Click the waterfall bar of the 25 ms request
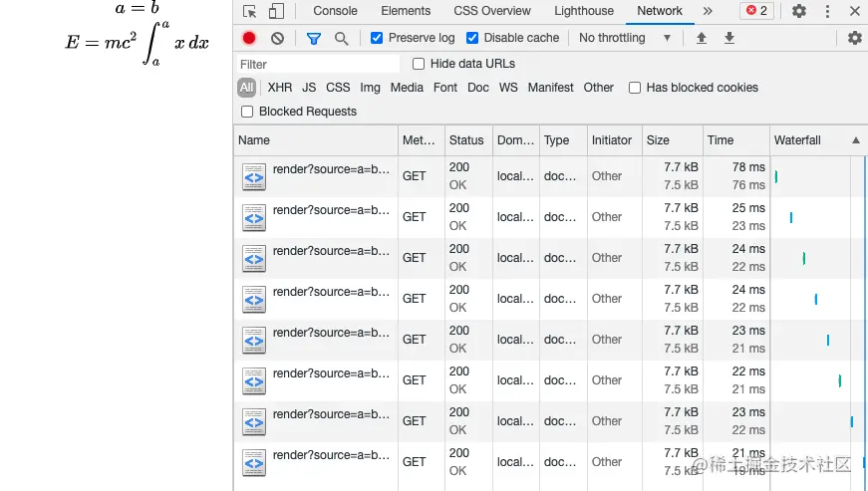Viewport: 868px width, 491px height. point(791,217)
